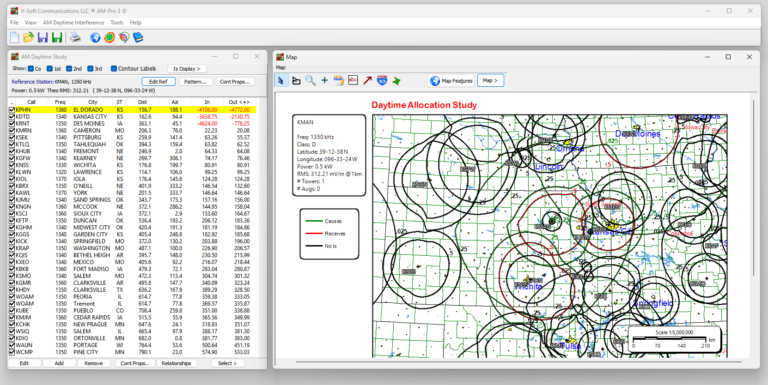The width and height of the screenshot is (768, 385).
Task: Open the AM Daytime Interference menu
Action: (73, 23)
